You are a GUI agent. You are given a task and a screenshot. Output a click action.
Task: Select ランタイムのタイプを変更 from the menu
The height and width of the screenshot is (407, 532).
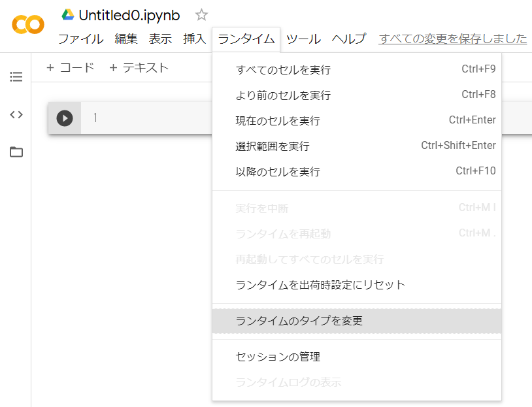point(300,321)
